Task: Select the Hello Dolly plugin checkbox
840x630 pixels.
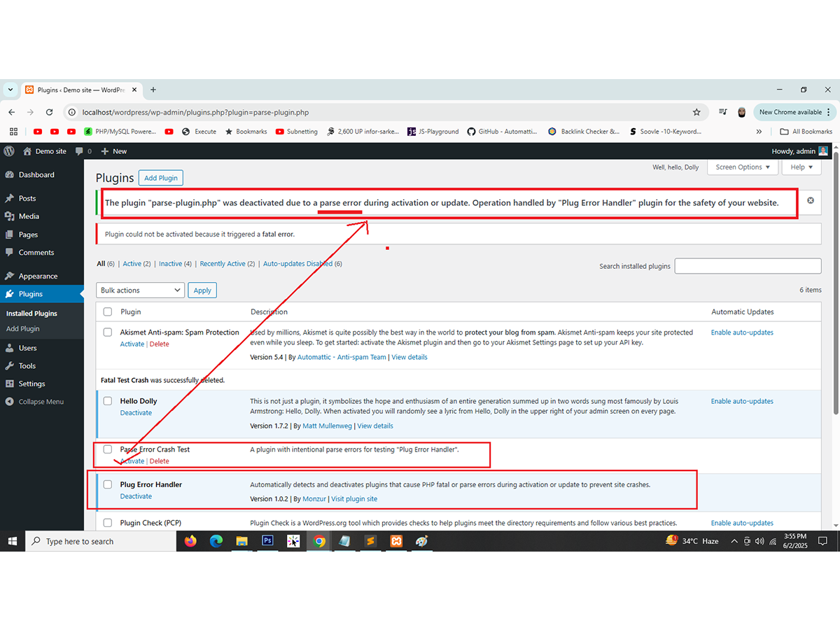Action: tap(108, 401)
